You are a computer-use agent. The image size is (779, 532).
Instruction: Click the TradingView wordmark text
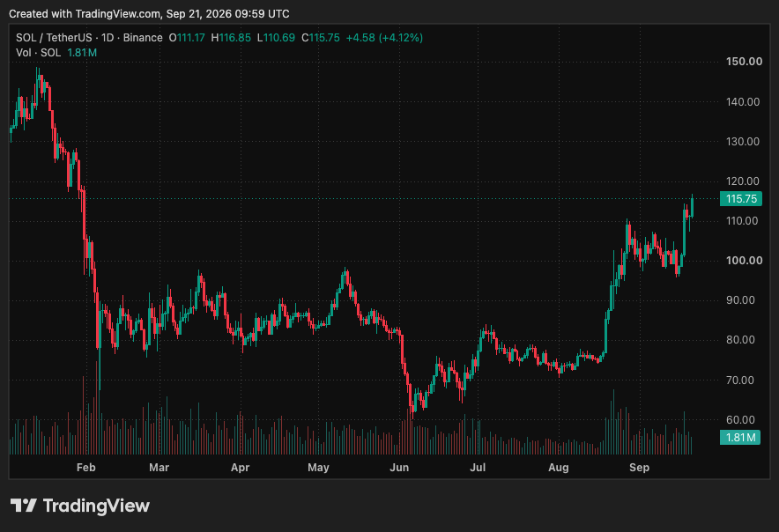click(96, 506)
